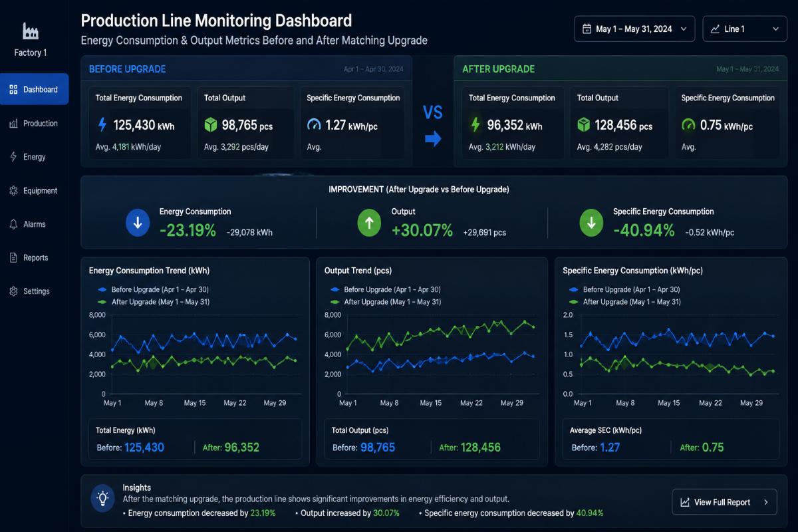This screenshot has height=532, width=798.
Task: Click the green cube icon by 128,456 pcs
Action: (x=584, y=125)
